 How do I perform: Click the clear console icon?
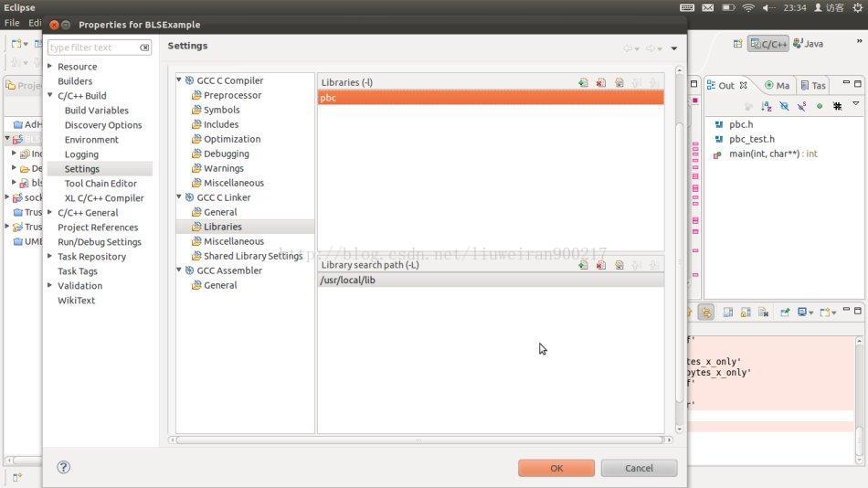pyautogui.click(x=763, y=313)
